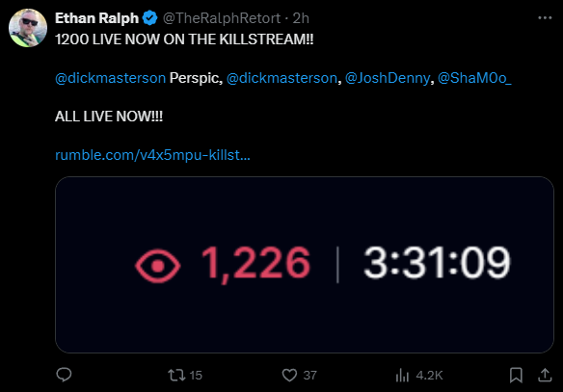Screen dimensions: 563x392
Task: Open view analytics bar chart icon
Action: pos(402,375)
